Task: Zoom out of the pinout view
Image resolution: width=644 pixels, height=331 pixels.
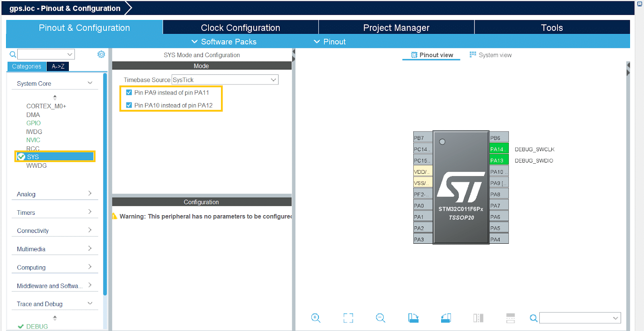Action: (380, 318)
